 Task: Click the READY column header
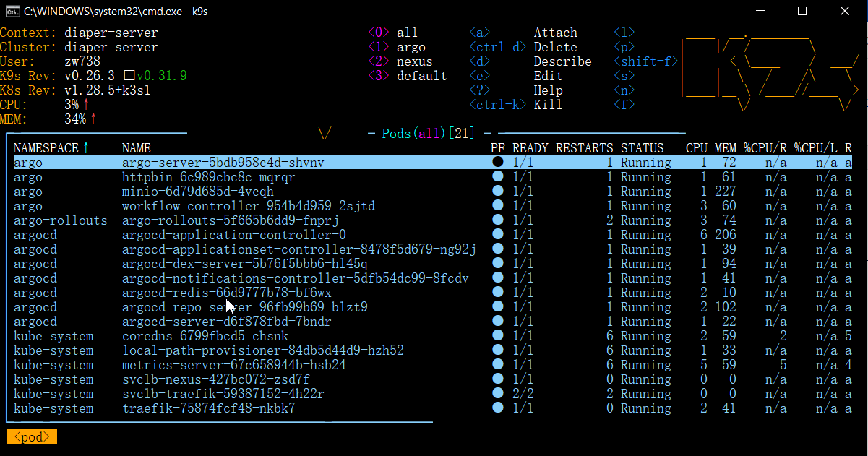[530, 148]
